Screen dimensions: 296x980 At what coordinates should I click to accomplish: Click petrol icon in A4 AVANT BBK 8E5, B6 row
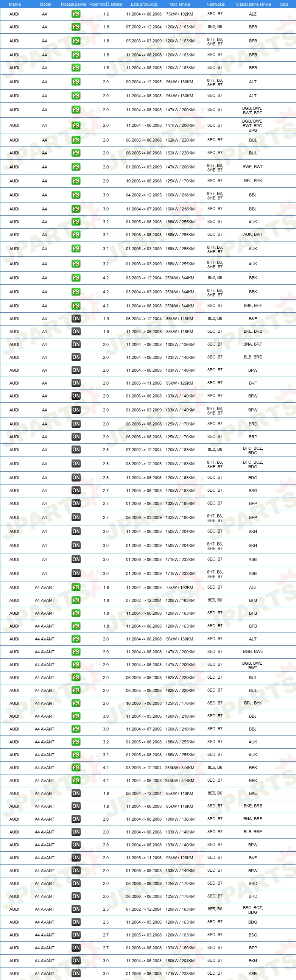(76, 768)
